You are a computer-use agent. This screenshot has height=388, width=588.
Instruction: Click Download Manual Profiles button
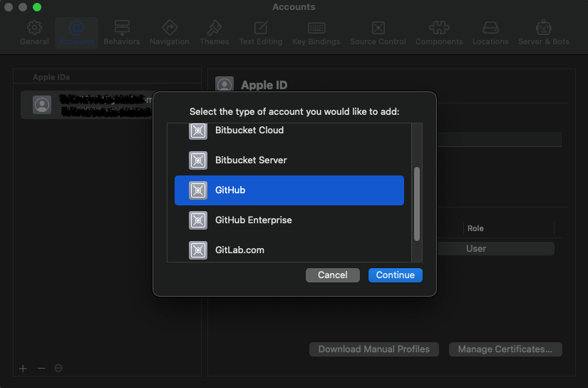click(374, 349)
